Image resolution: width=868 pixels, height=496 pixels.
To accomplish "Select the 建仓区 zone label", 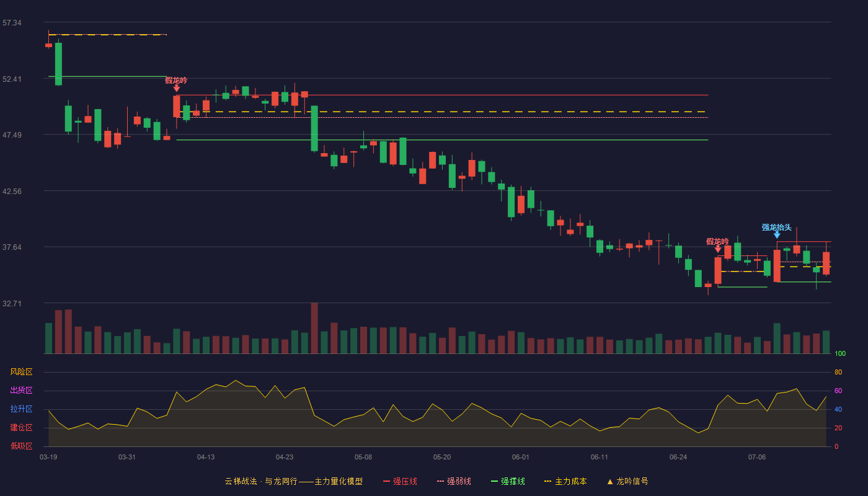I will pos(21,428).
